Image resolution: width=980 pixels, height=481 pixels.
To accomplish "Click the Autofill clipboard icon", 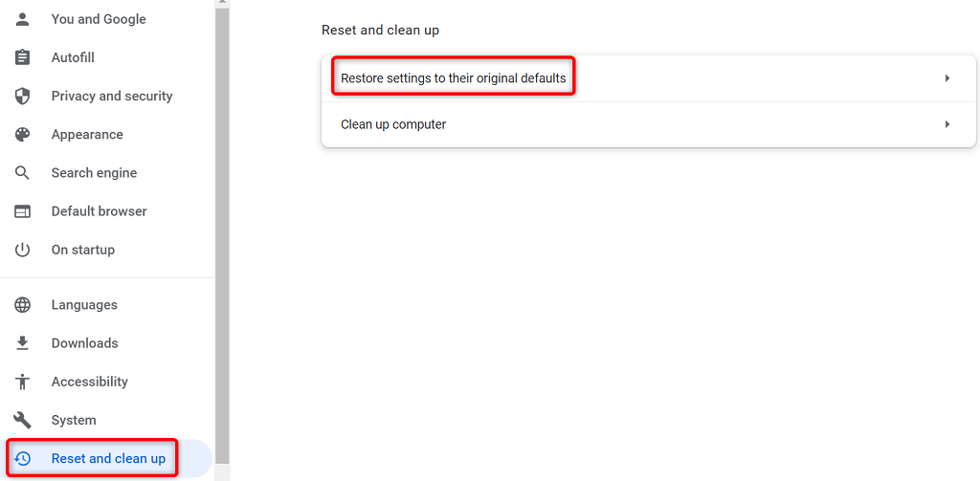I will click(22, 57).
